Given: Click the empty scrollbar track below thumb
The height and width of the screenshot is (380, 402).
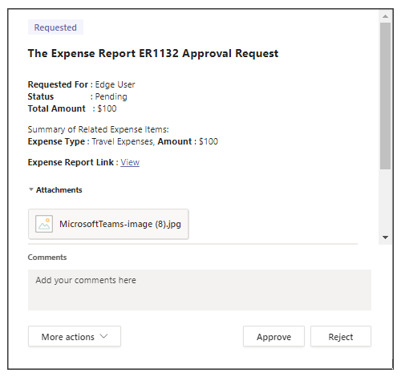Looking at the screenshot, I should tap(385, 200).
